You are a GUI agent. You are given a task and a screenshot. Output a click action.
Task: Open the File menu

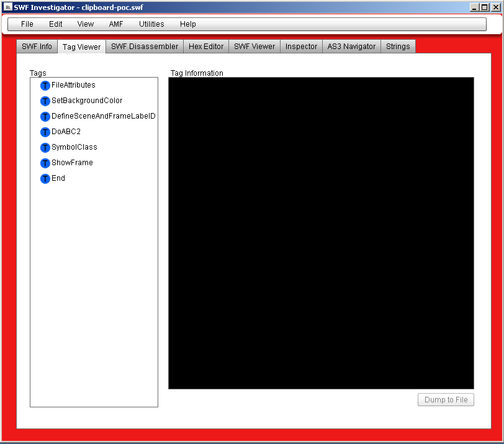(x=27, y=24)
